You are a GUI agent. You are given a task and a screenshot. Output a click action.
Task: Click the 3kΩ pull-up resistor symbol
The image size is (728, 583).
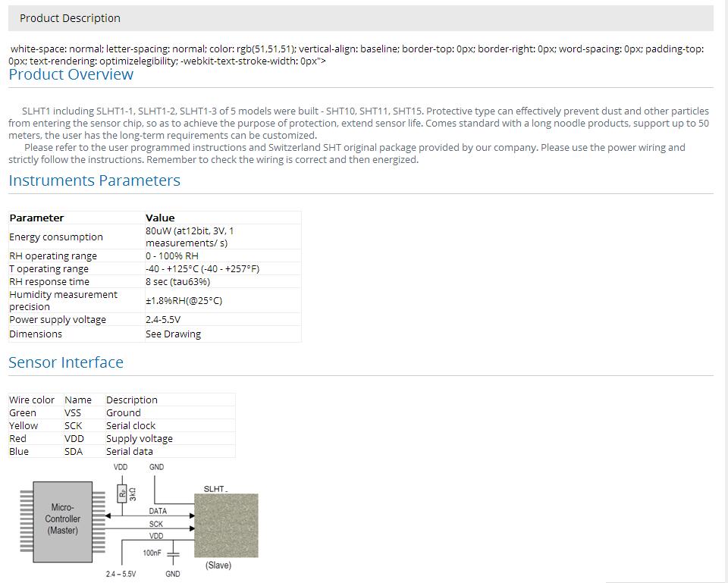click(x=122, y=494)
